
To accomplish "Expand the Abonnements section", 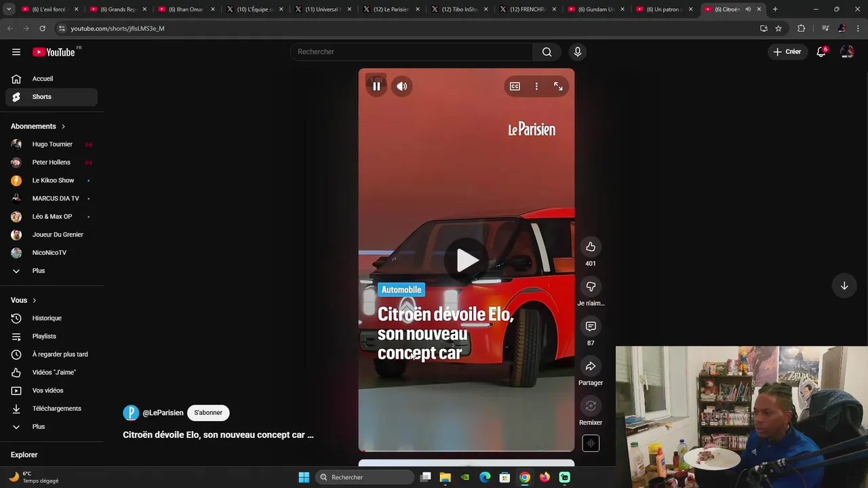I will coord(39,126).
